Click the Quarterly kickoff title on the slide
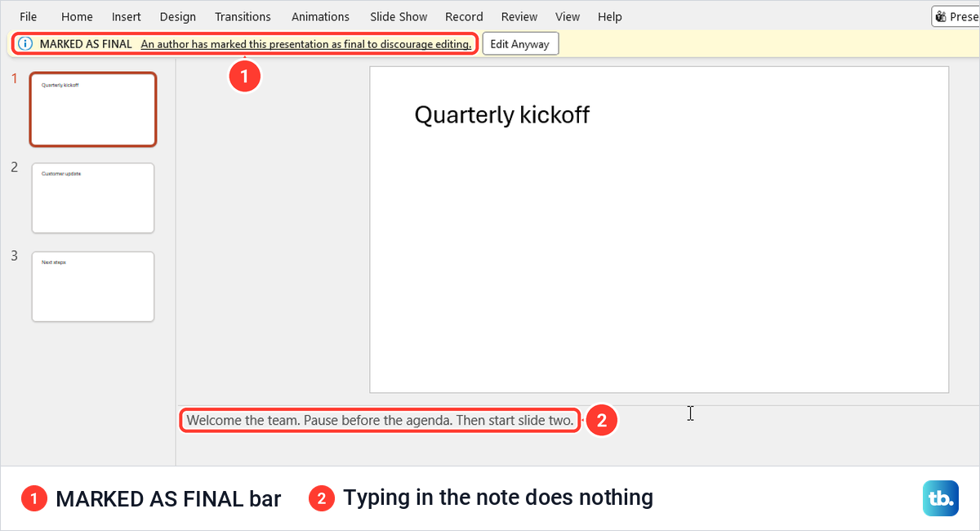This screenshot has width=980, height=531. point(502,115)
